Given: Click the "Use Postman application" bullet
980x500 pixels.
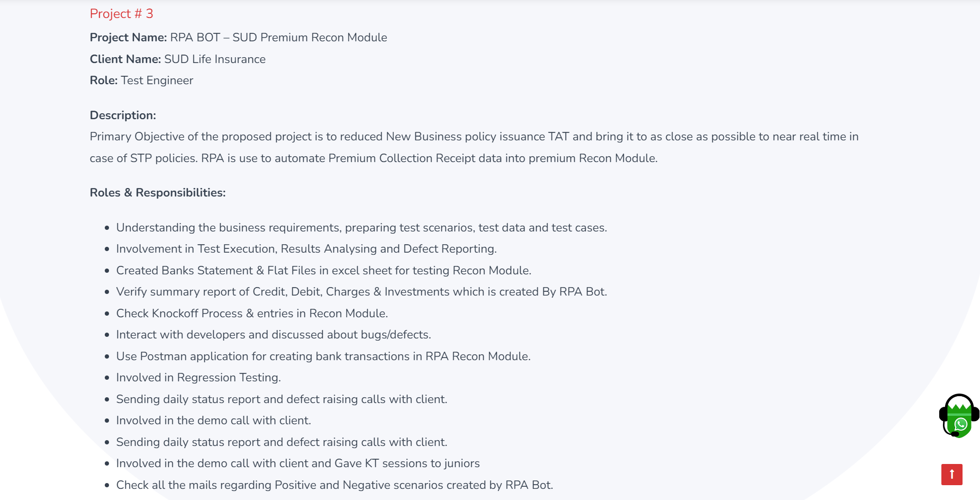Looking at the screenshot, I should pos(323,356).
